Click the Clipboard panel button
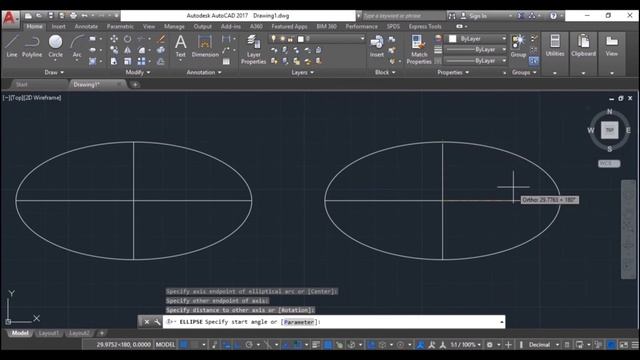 tap(583, 46)
